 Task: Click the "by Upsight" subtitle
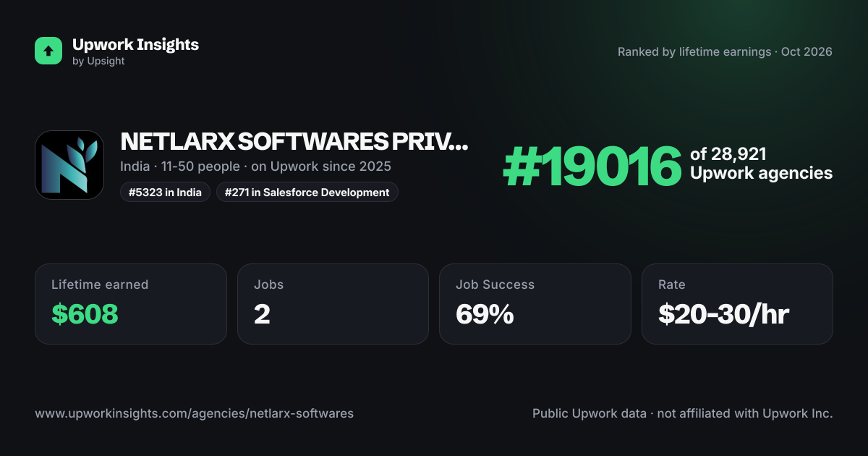(98, 62)
